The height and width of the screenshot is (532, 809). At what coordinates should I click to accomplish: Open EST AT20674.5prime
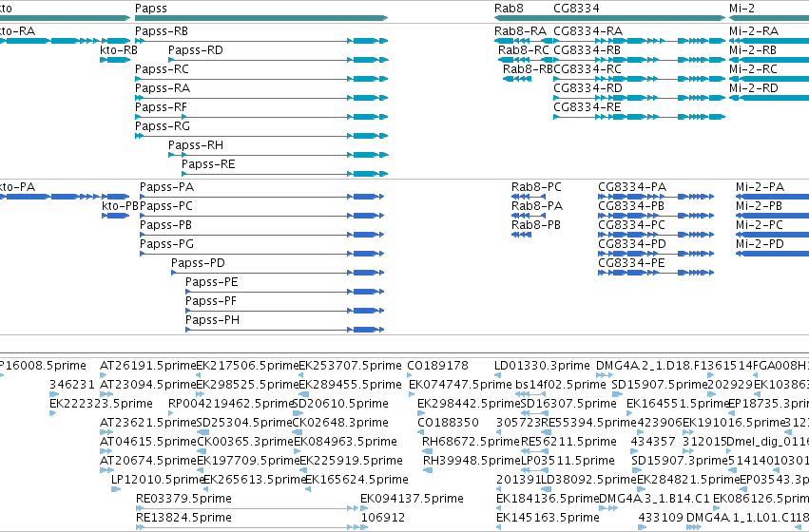coord(148,461)
